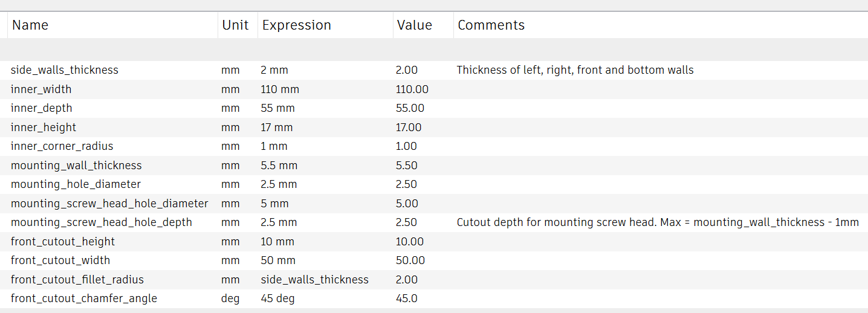Click the Expression column header

pos(296,25)
